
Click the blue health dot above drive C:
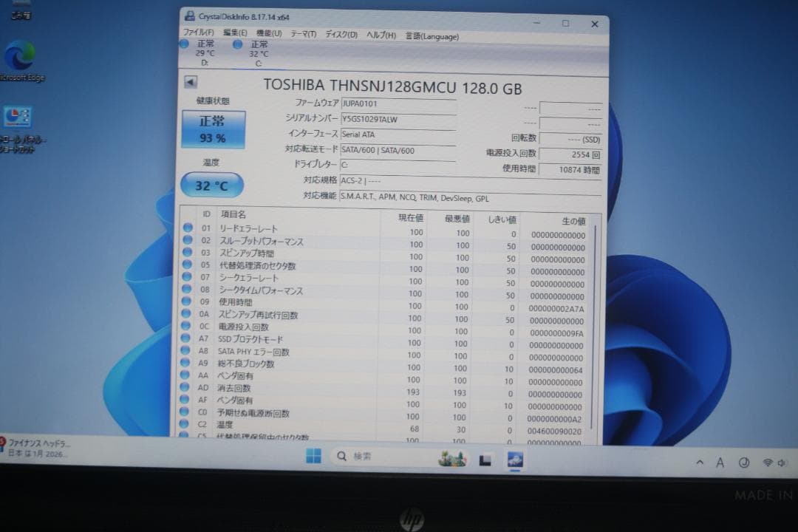click(238, 44)
